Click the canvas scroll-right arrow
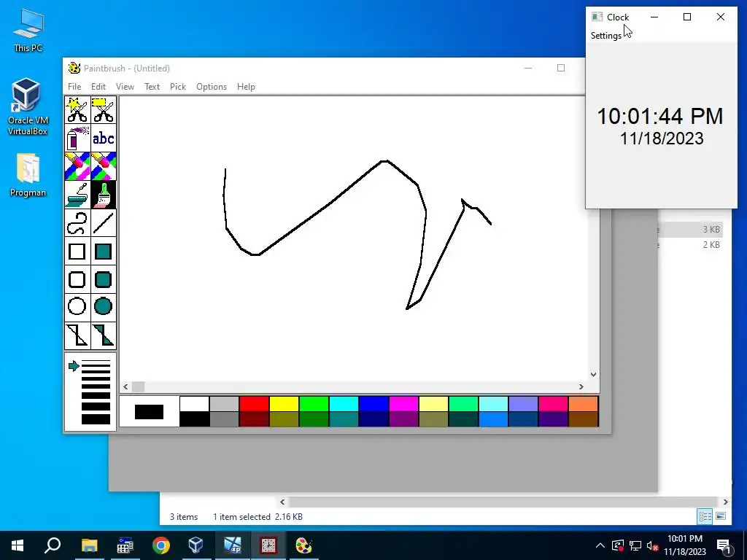The height and width of the screenshot is (560, 747). coord(581,386)
